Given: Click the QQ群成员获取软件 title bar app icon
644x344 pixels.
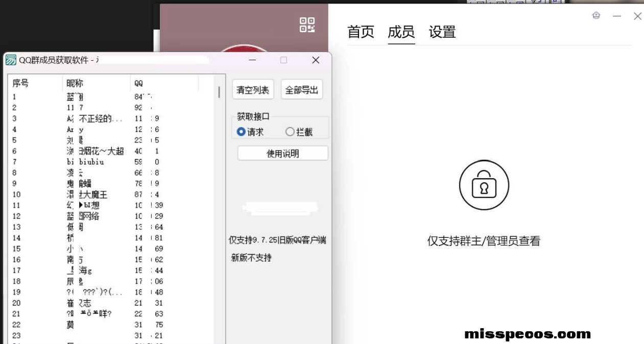Looking at the screenshot, I should coord(11,60).
